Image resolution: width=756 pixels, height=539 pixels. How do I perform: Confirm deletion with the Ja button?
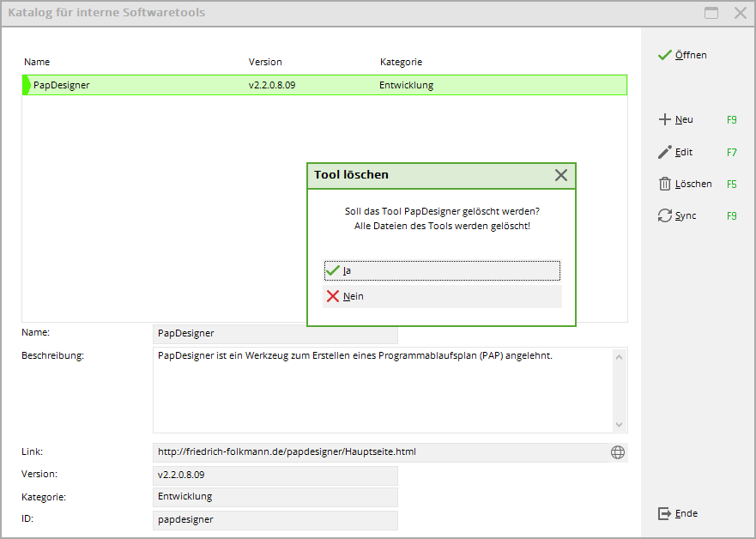pyautogui.click(x=442, y=270)
